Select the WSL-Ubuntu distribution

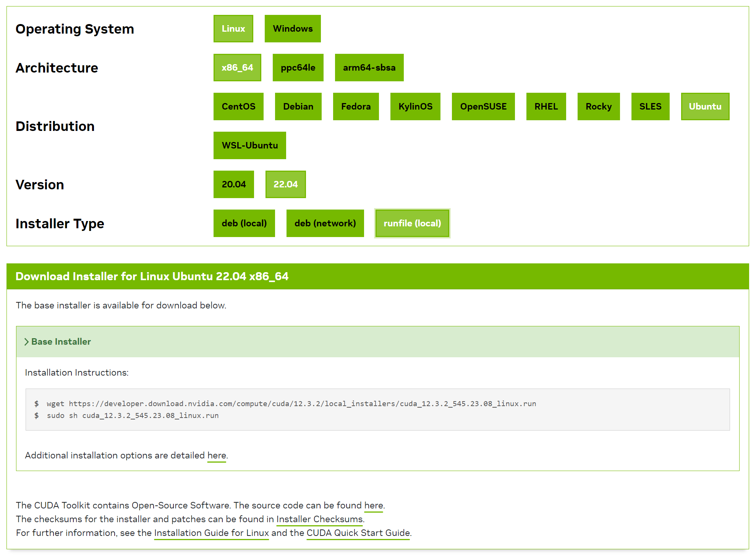click(x=249, y=145)
